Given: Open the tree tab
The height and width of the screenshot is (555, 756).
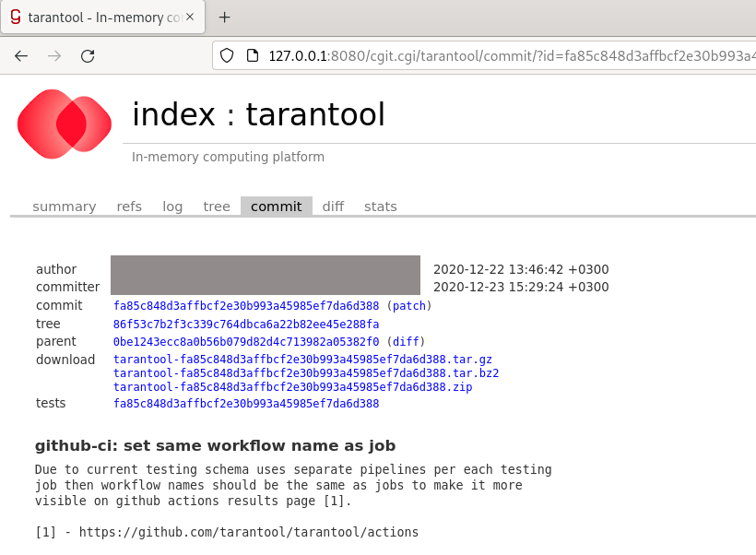Looking at the screenshot, I should click(217, 207).
